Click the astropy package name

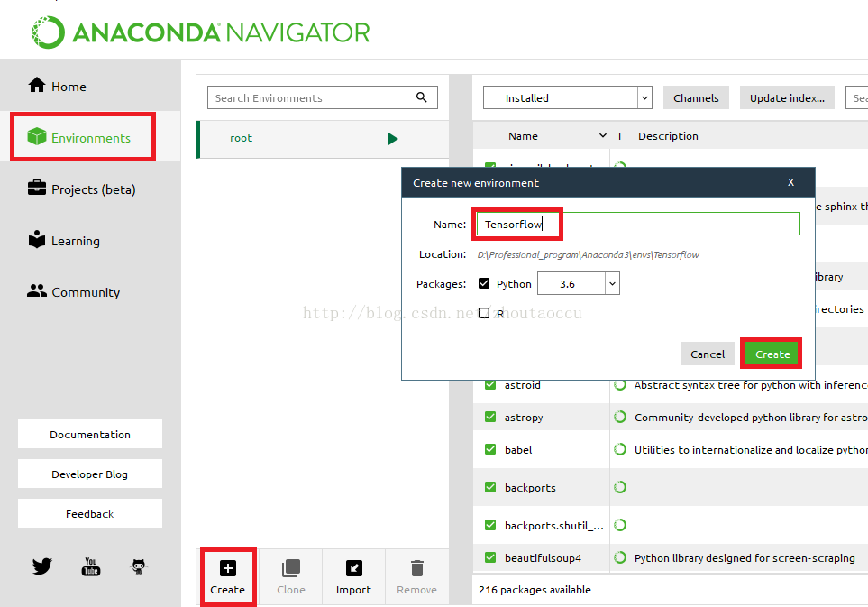(524, 418)
